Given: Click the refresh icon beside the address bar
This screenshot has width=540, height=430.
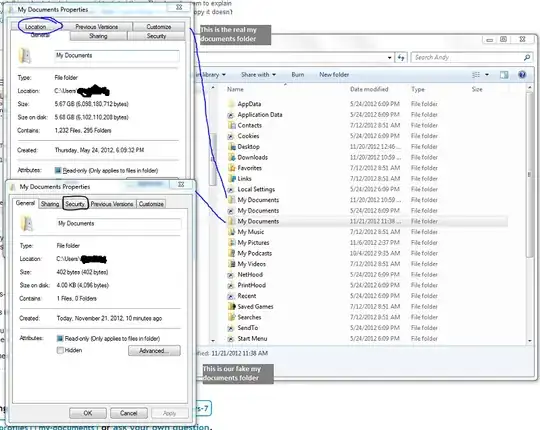Looking at the screenshot, I should click(x=401, y=57).
